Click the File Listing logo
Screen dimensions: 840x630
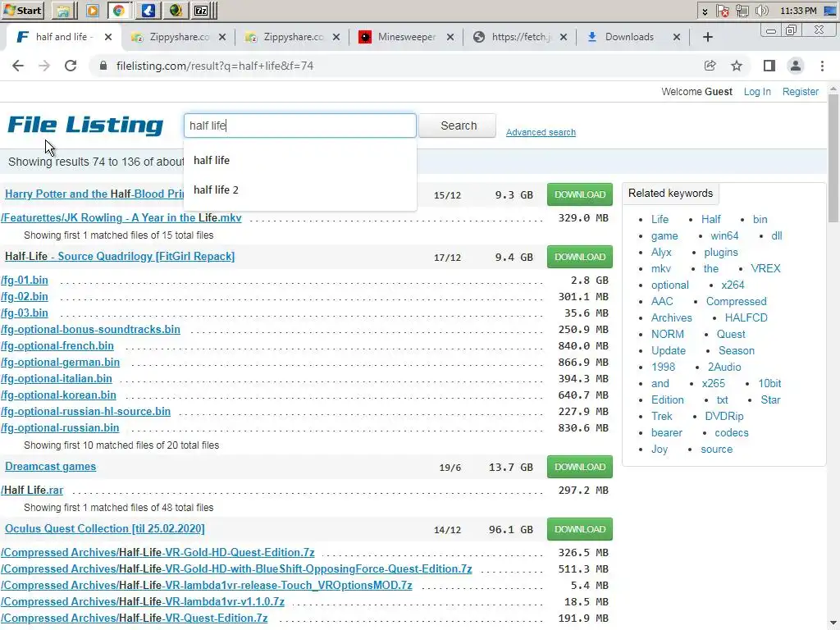[x=85, y=125]
